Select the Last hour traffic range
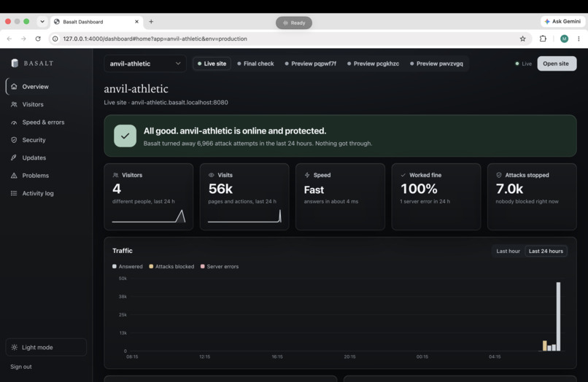The width and height of the screenshot is (588, 382). (x=508, y=252)
